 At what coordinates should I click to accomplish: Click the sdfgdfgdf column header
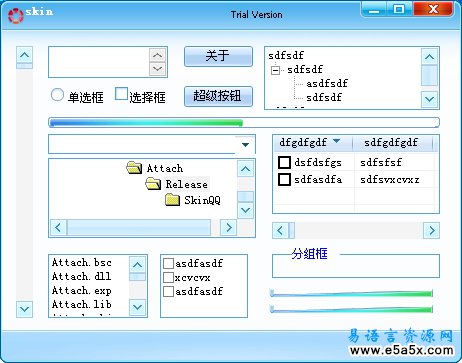[x=393, y=143]
